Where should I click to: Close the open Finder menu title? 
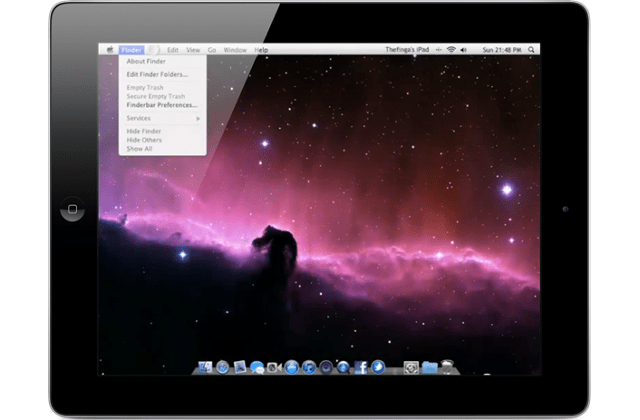131,50
